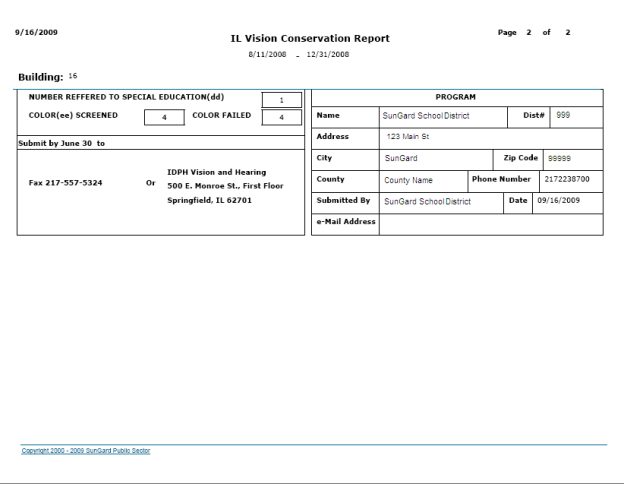Click the Submitted By field value
Image resolution: width=624 pixels, height=484 pixels.
(x=440, y=201)
